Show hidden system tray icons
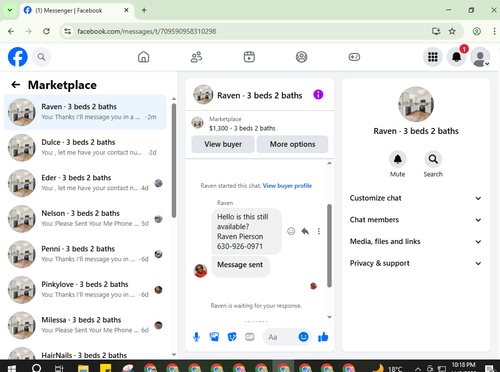Image resolution: width=500 pixels, height=372 pixels. point(418,368)
